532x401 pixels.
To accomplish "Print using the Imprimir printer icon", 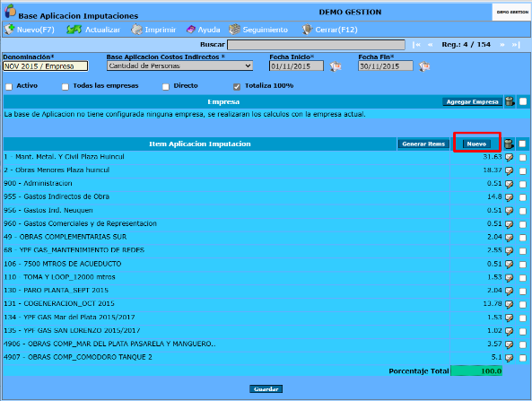I will 136,30.
